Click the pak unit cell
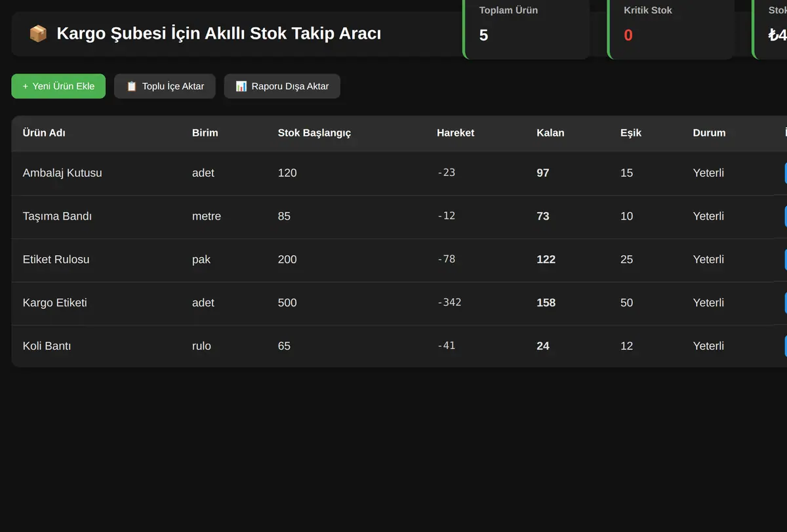 coord(201,260)
